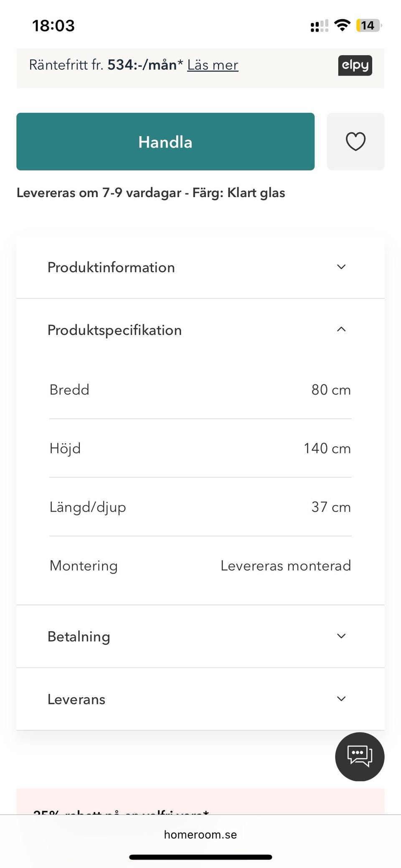
Task: Tap the Leverans heading
Action: pyautogui.click(x=76, y=699)
